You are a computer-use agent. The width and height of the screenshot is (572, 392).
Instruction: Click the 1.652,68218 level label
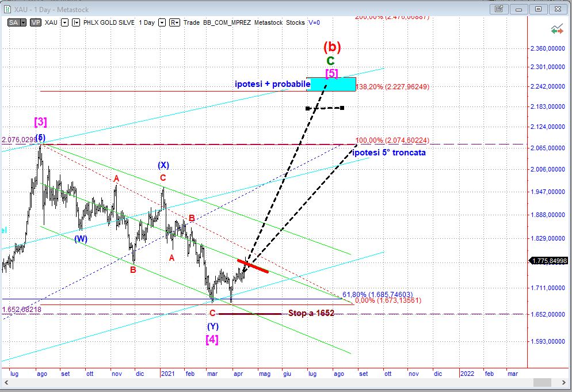[21, 310]
